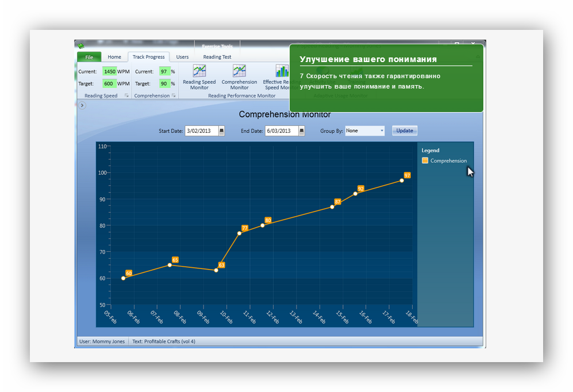Select the data point labeled 65
The height and width of the screenshot is (392, 573).
pyautogui.click(x=170, y=265)
